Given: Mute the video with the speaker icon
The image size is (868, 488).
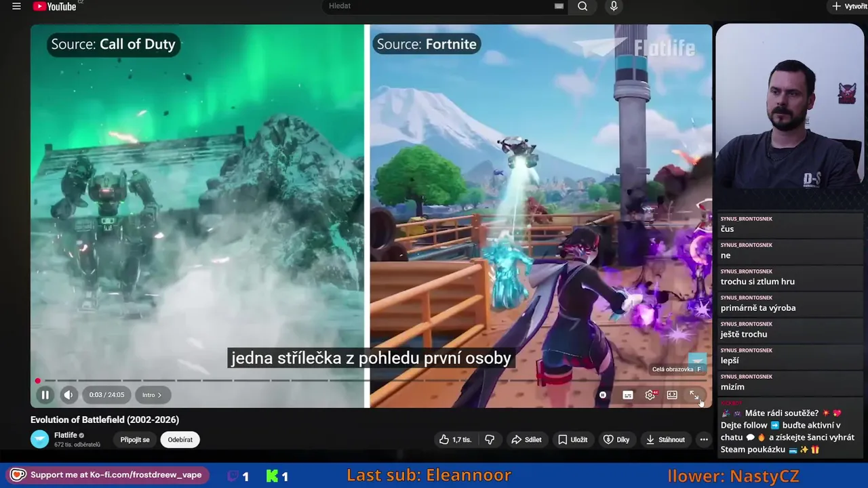Looking at the screenshot, I should pyautogui.click(x=68, y=395).
